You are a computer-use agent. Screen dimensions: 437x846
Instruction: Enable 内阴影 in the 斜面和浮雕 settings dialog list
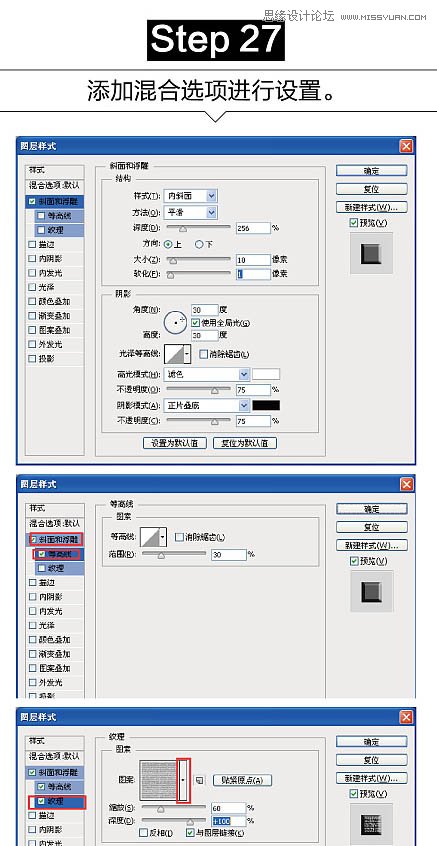click(33, 259)
